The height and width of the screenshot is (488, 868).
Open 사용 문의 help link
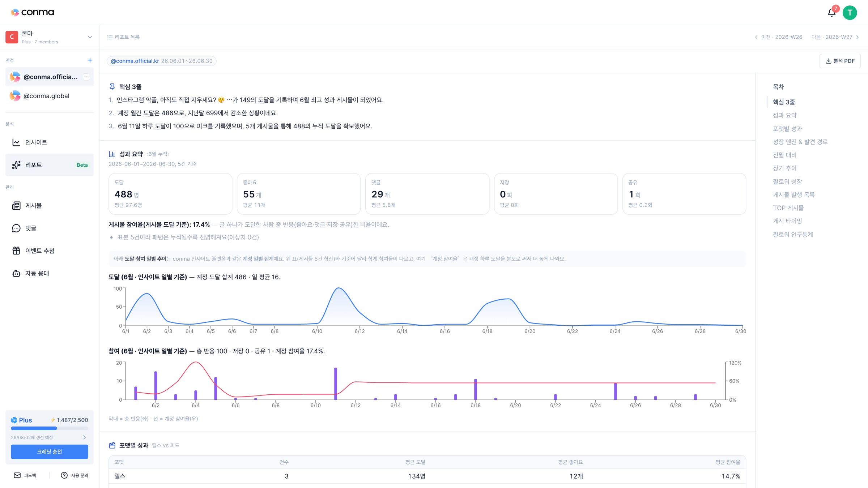(x=75, y=475)
